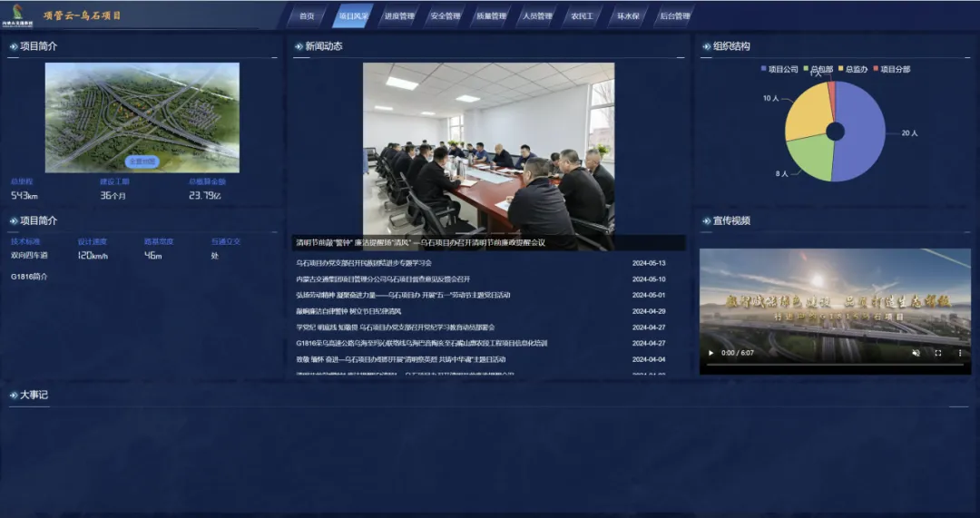Click the 新闻动态 section arrow icon

click(299, 46)
